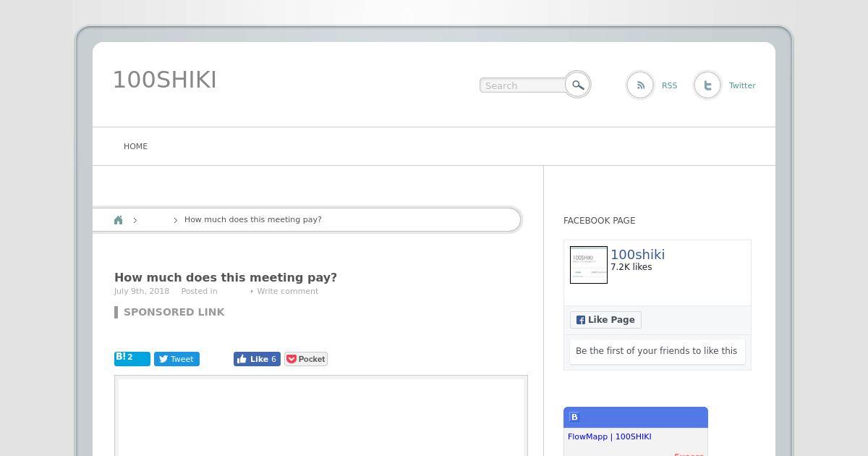The height and width of the screenshot is (456, 868).
Task: Click the Hatena B! bookmark button
Action: click(132, 359)
